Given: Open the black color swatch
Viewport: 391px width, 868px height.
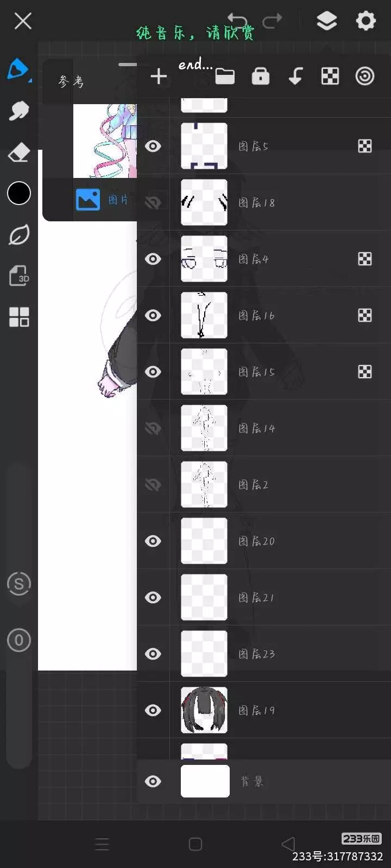Looking at the screenshot, I should coord(19,193).
